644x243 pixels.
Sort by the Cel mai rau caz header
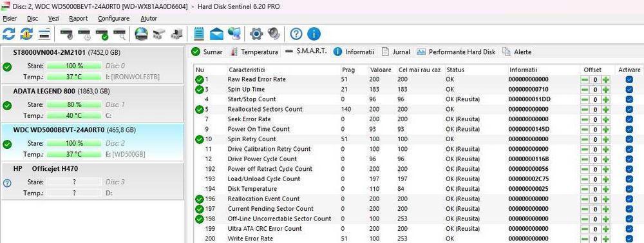pos(420,70)
